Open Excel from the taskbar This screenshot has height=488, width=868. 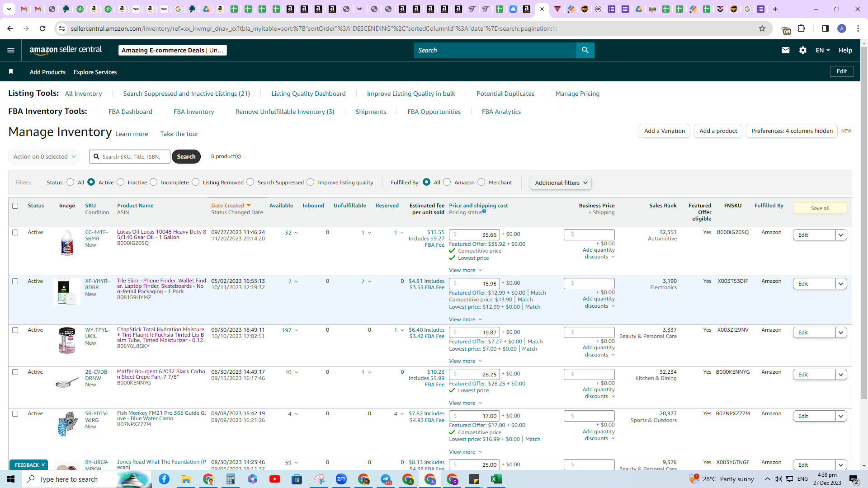coord(496,479)
